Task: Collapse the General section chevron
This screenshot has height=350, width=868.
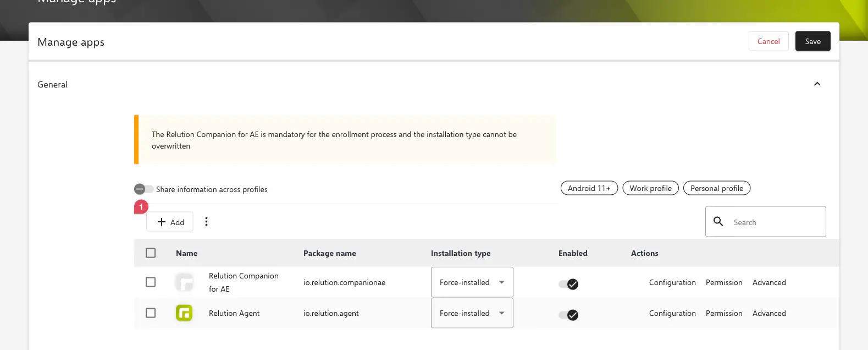Action: pyautogui.click(x=817, y=84)
